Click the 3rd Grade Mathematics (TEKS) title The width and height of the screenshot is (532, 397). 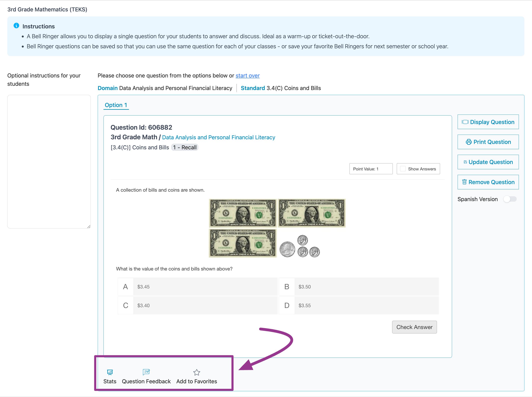pyautogui.click(x=47, y=9)
